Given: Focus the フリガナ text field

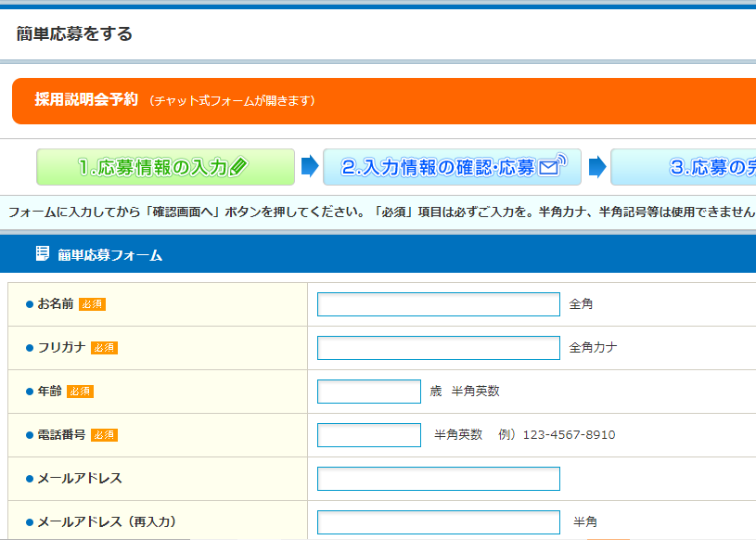Looking at the screenshot, I should [x=438, y=348].
